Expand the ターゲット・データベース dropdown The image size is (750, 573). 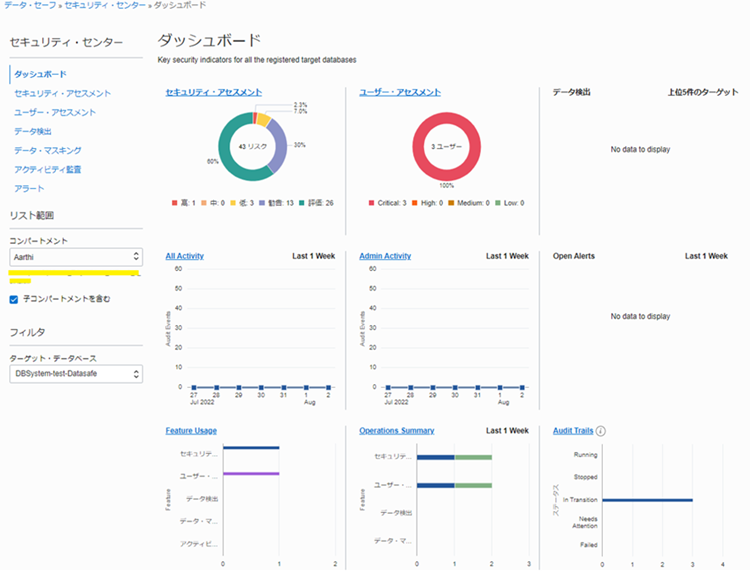pyautogui.click(x=75, y=374)
